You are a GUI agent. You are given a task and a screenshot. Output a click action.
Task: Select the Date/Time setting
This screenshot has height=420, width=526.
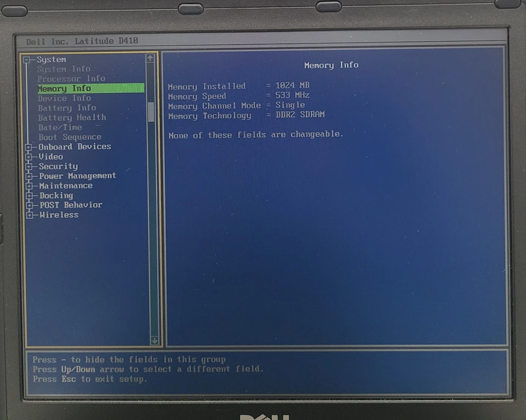[61, 127]
